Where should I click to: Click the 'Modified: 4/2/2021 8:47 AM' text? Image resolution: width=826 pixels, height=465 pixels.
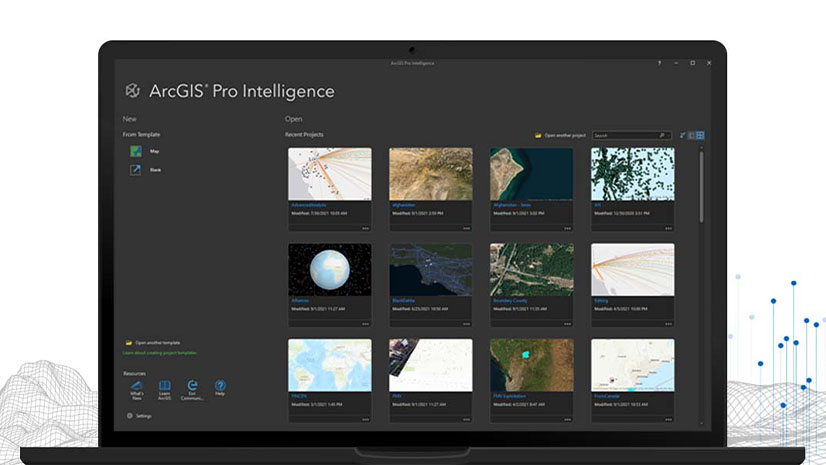(x=519, y=404)
